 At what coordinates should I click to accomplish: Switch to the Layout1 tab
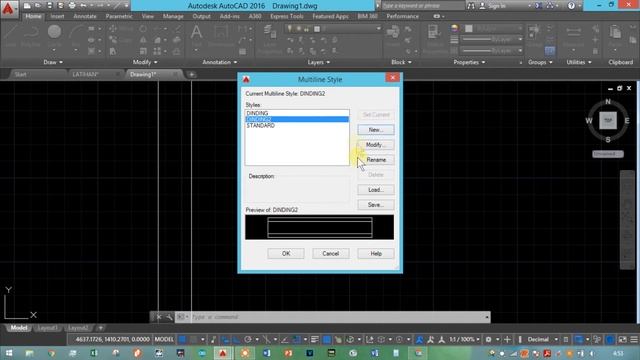click(47, 328)
